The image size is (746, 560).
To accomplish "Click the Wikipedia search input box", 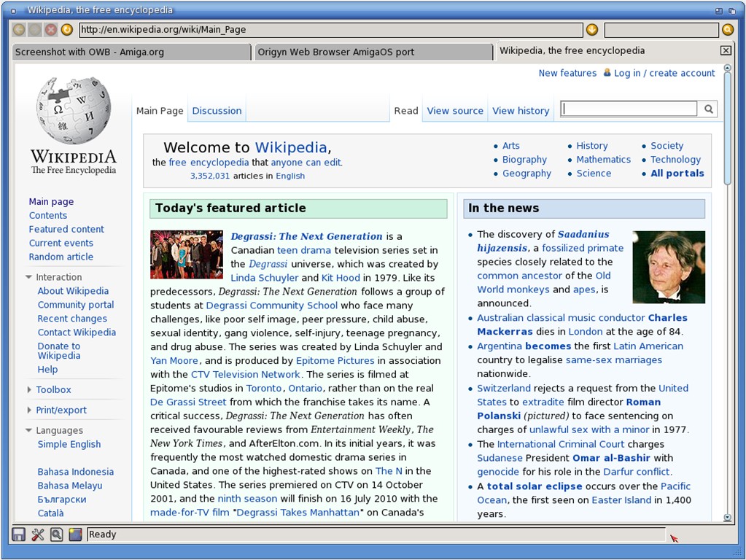I will (629, 109).
